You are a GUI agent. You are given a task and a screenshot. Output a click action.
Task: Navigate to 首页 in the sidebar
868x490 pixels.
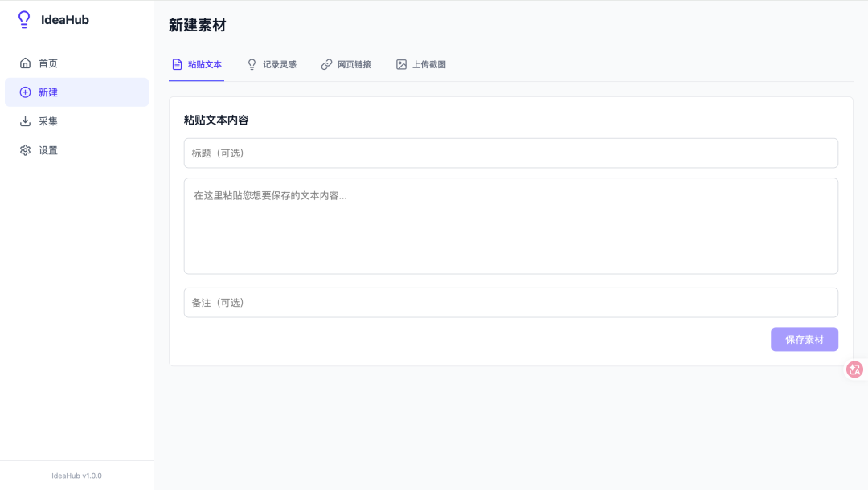tap(47, 63)
